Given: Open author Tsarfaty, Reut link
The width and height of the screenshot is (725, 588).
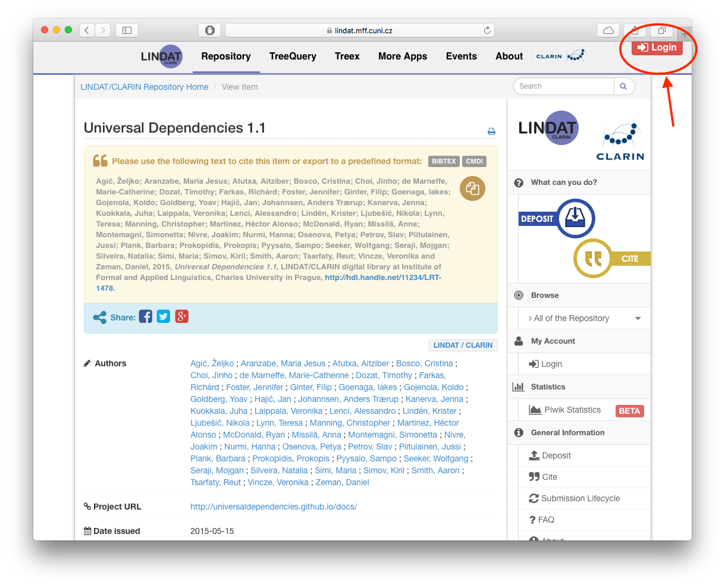Looking at the screenshot, I should pyautogui.click(x=216, y=482).
